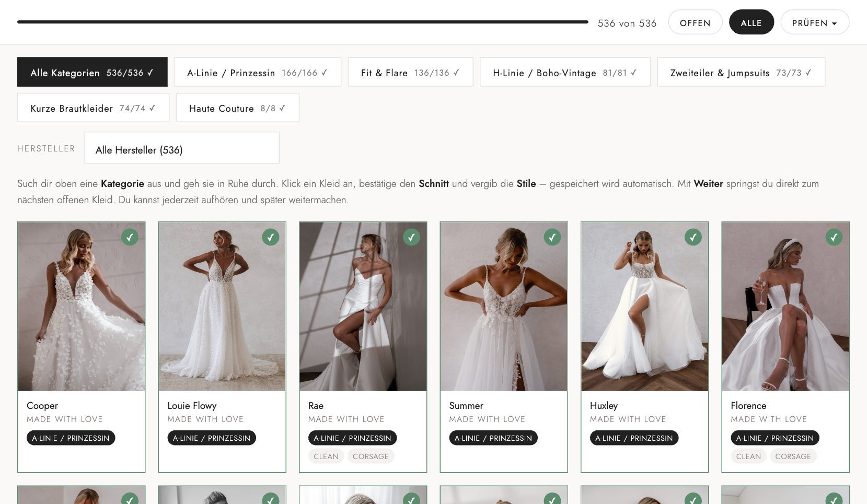This screenshot has height=504, width=867.
Task: Click MADE WITH LOVE under Cooper
Action: pos(64,419)
